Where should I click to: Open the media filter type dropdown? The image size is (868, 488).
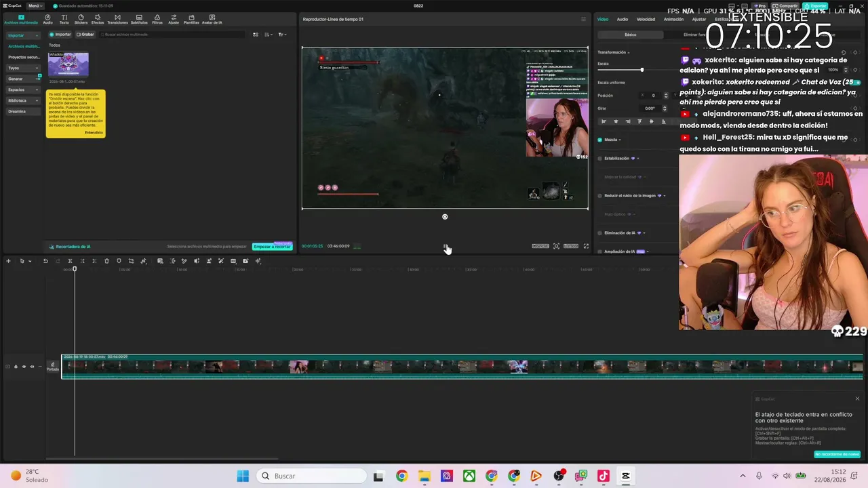282,35
